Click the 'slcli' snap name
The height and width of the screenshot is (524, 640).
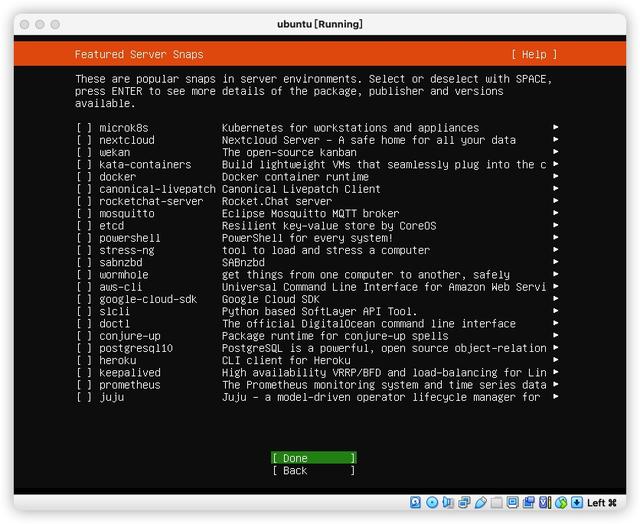[115, 312]
